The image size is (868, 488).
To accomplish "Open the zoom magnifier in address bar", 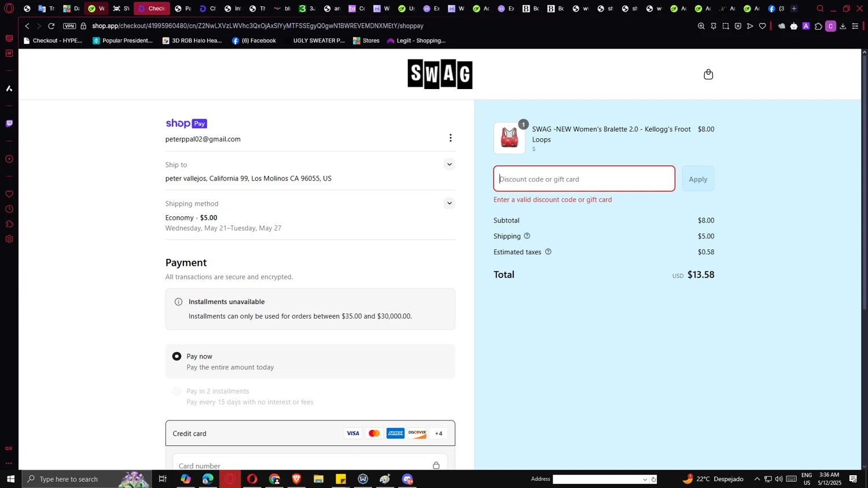I will 701,26.
